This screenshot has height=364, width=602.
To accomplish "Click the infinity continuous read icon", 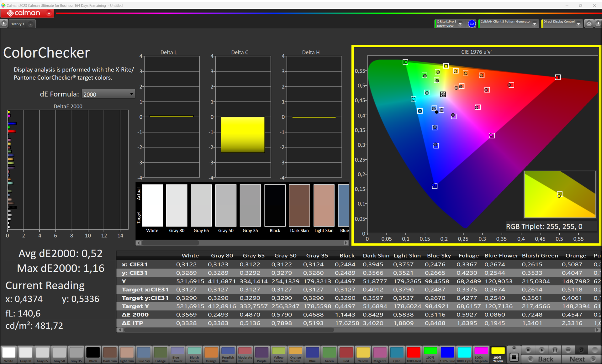I will click(x=568, y=350).
